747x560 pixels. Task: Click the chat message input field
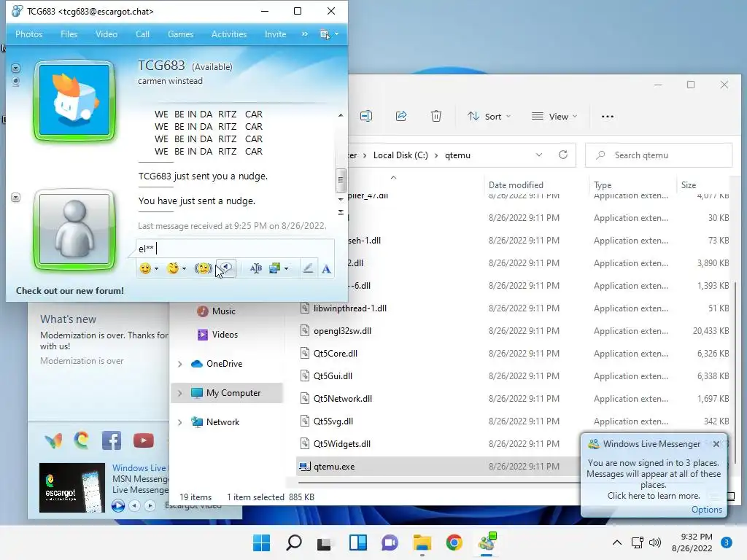(x=235, y=249)
